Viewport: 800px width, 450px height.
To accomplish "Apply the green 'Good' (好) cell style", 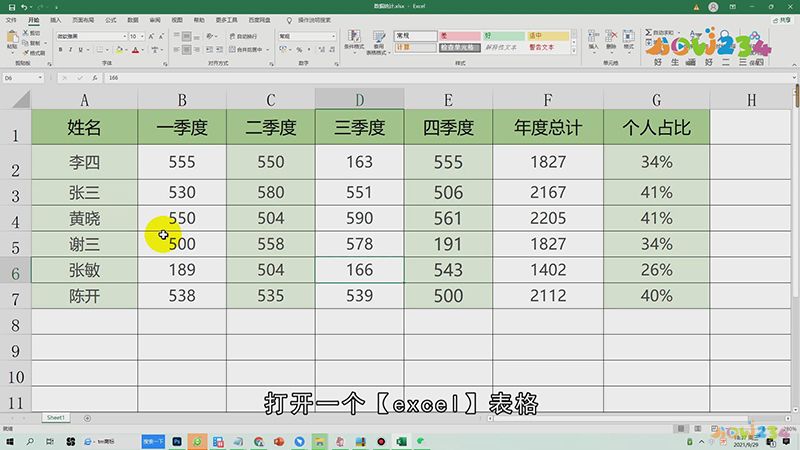I will 504,36.
